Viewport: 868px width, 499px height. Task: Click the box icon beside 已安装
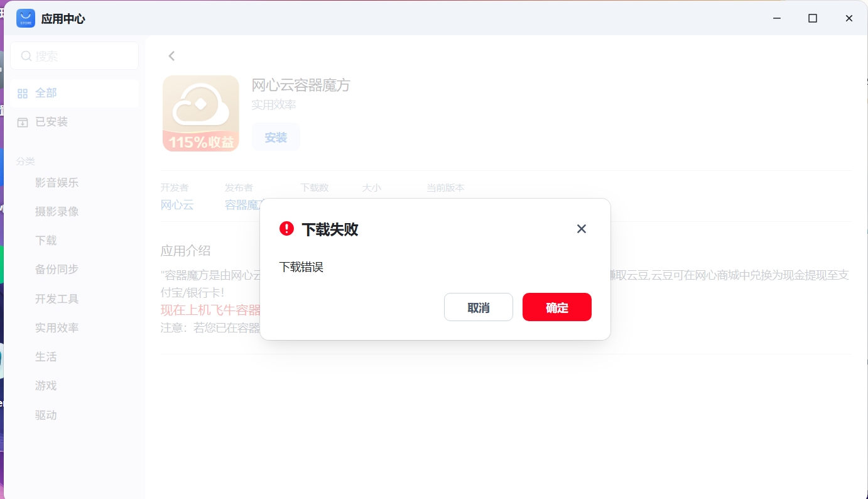click(23, 123)
